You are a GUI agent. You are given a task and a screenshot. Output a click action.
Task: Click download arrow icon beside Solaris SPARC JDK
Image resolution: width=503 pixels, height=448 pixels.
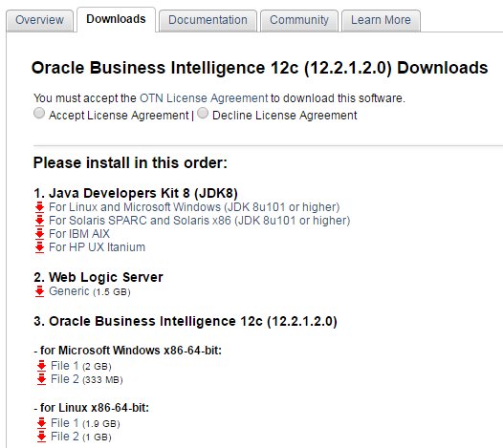(39, 221)
